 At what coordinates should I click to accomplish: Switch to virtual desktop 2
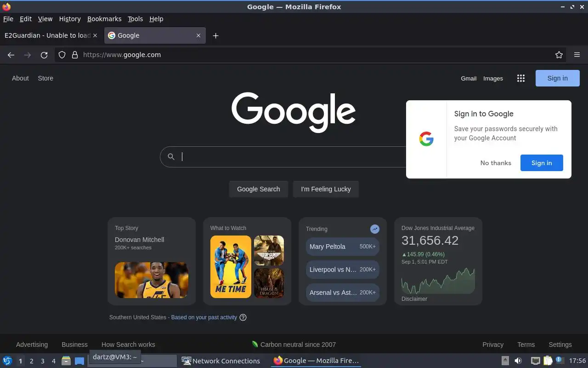point(31,361)
